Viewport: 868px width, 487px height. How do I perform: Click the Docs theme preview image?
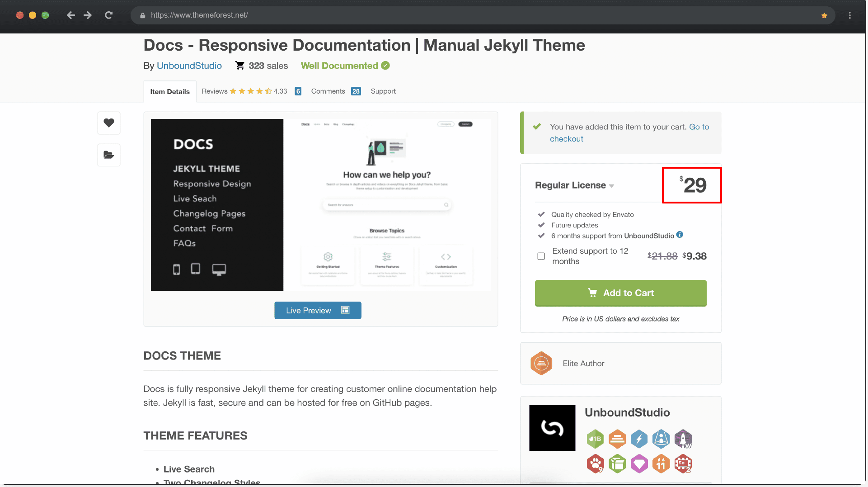(321, 205)
